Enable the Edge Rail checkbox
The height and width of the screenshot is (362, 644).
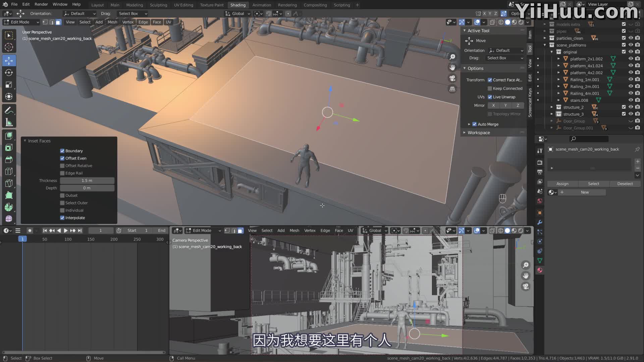pos(62,173)
